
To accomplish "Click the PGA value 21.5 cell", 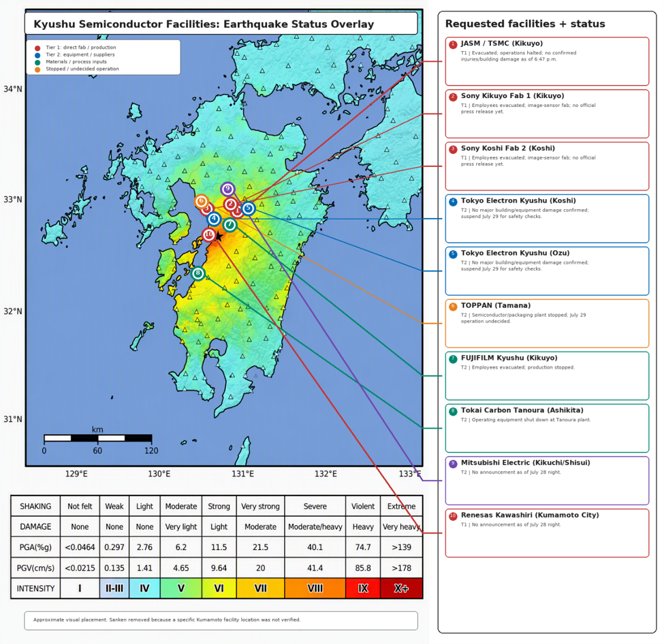I will [260, 547].
